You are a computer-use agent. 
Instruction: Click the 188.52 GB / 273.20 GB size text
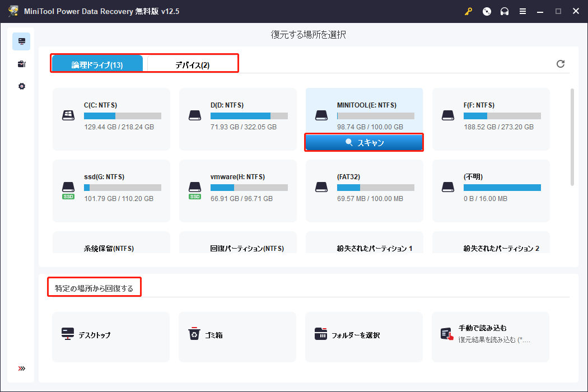(x=498, y=127)
